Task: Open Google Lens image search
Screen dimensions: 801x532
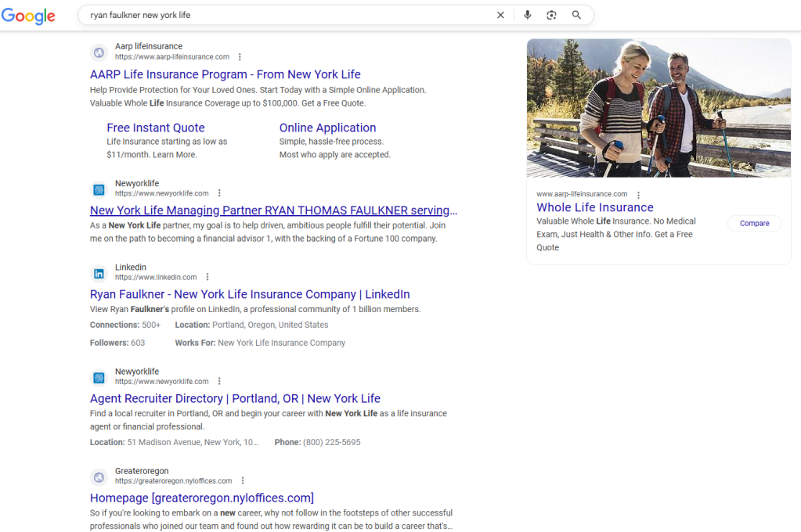Action: click(551, 15)
